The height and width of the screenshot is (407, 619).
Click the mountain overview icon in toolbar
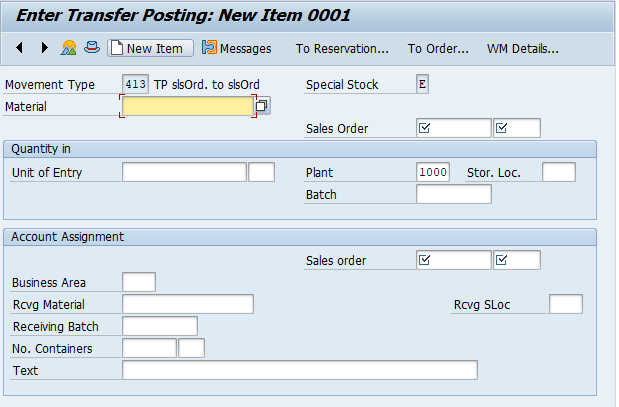coord(69,48)
